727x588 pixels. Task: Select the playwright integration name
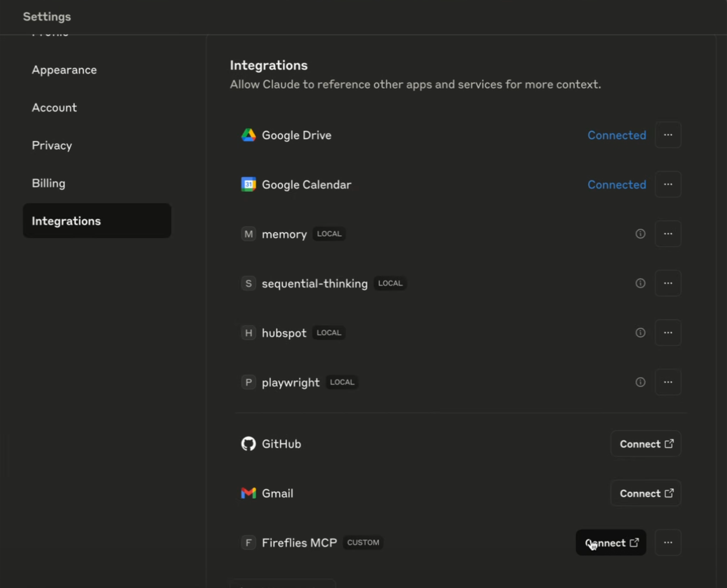(291, 382)
